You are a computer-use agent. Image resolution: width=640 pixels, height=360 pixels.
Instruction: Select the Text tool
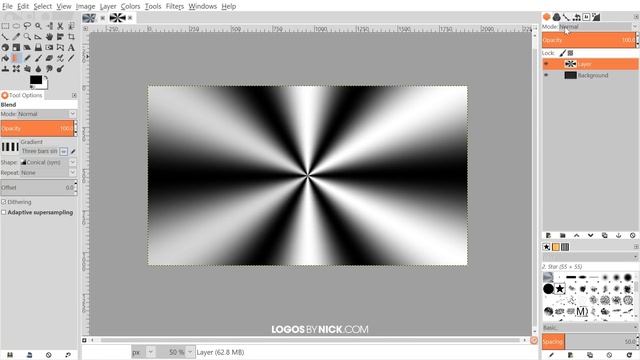pyautogui.click(x=71, y=47)
